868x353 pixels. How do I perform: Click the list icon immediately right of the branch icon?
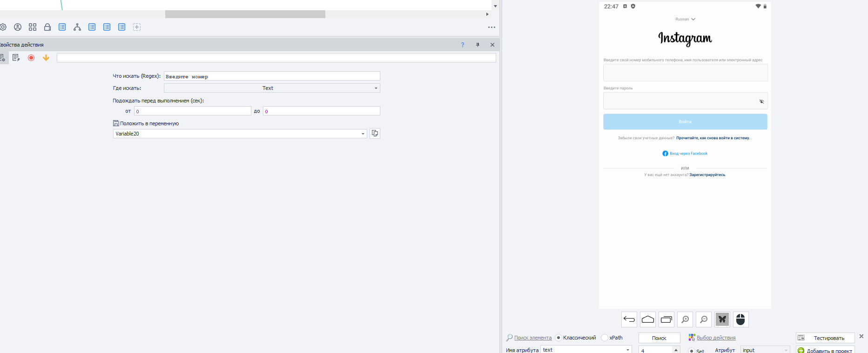92,27
